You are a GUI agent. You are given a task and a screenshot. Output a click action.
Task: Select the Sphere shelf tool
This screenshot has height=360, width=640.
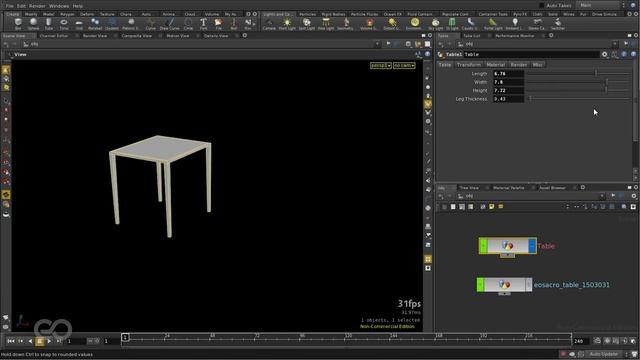pos(33,24)
